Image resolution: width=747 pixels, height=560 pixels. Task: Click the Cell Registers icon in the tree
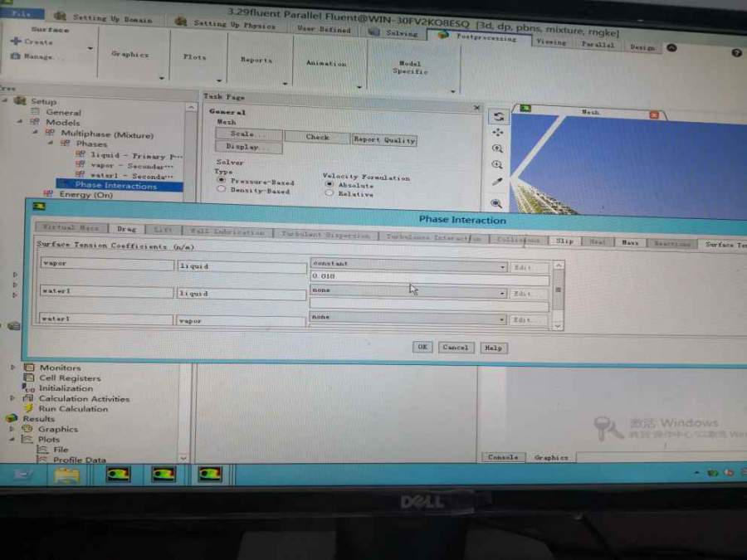point(28,377)
